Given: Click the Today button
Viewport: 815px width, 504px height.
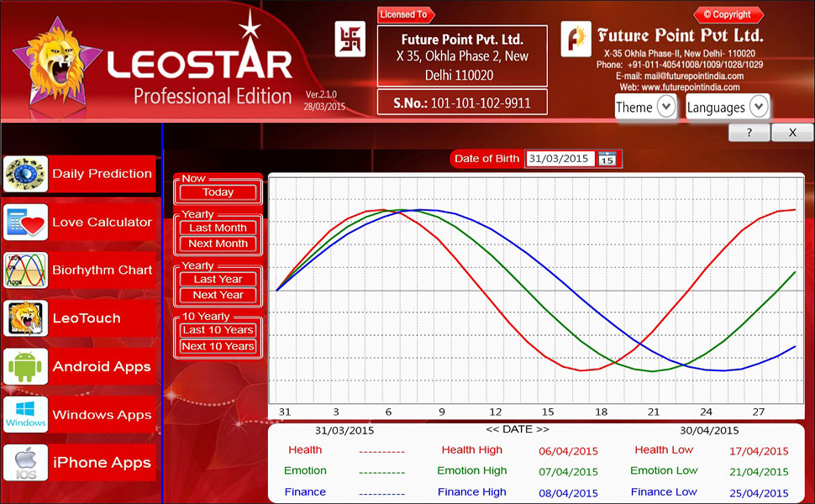Looking at the screenshot, I should [218, 192].
